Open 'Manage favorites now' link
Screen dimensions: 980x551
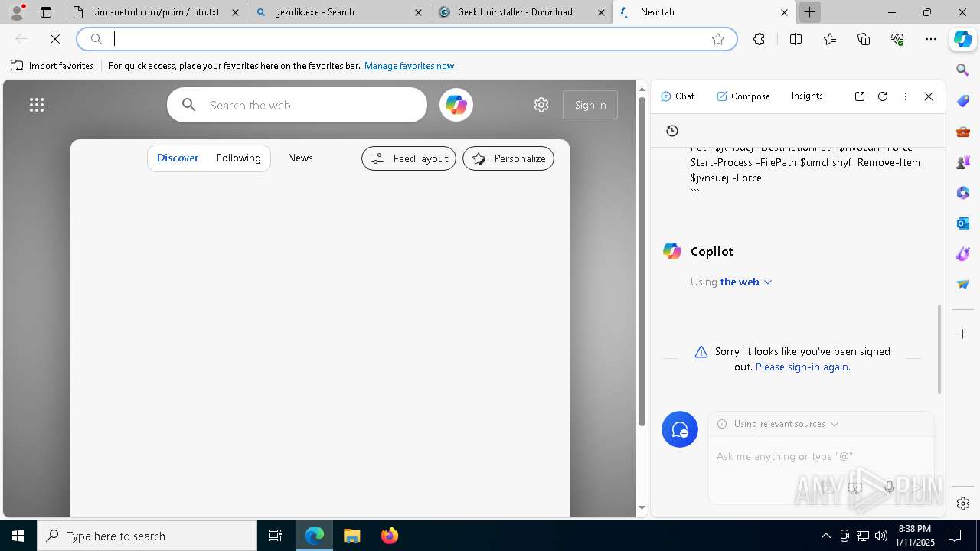(x=409, y=66)
